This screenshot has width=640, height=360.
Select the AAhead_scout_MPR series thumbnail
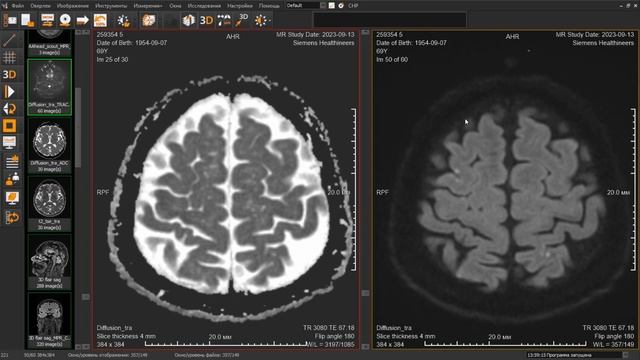[49, 43]
